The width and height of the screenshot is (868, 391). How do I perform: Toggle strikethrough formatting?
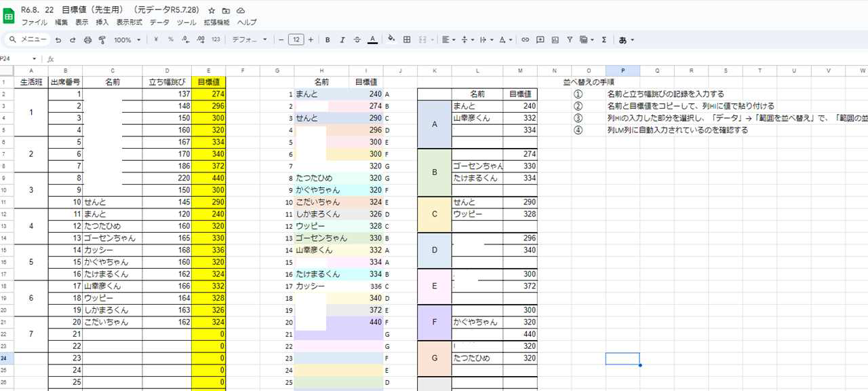357,40
